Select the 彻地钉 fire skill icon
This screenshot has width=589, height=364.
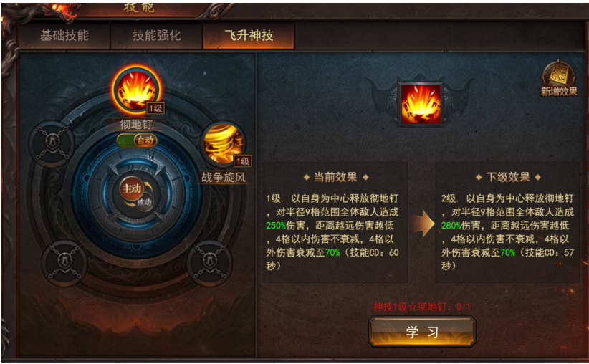pyautogui.click(x=136, y=90)
